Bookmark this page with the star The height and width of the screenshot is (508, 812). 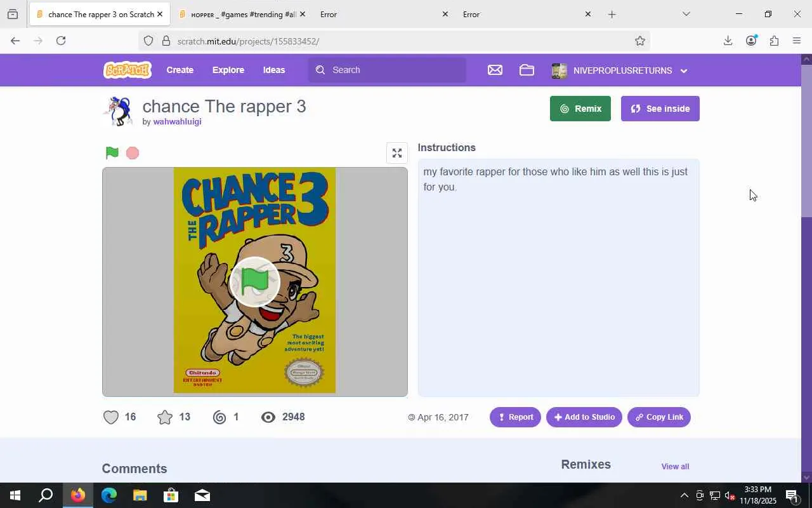click(x=639, y=41)
